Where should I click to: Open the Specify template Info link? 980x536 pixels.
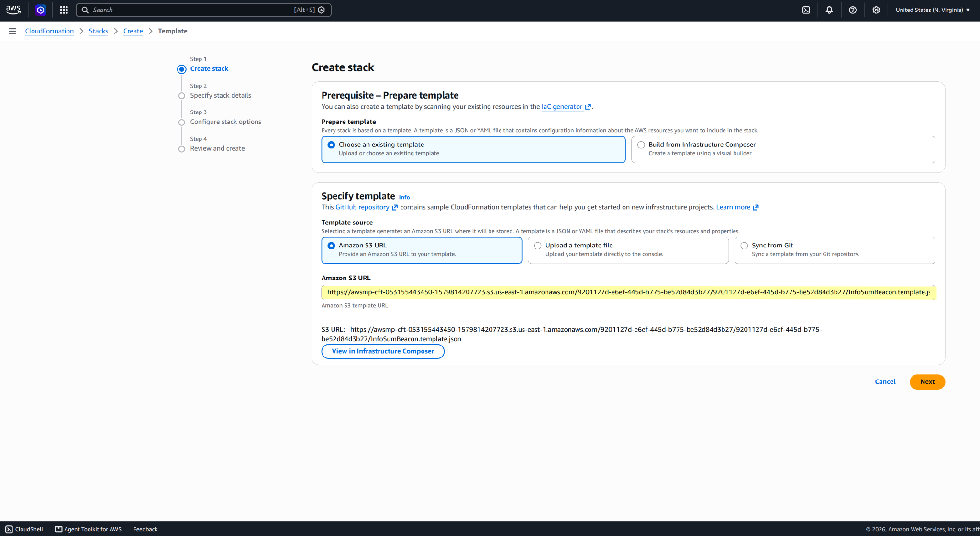(404, 197)
